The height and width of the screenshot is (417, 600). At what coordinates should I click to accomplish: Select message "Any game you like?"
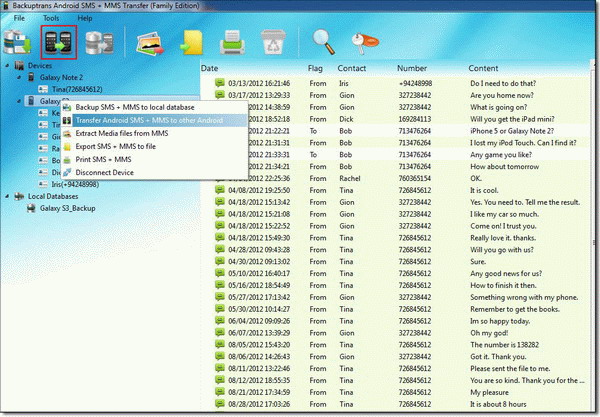(501, 155)
